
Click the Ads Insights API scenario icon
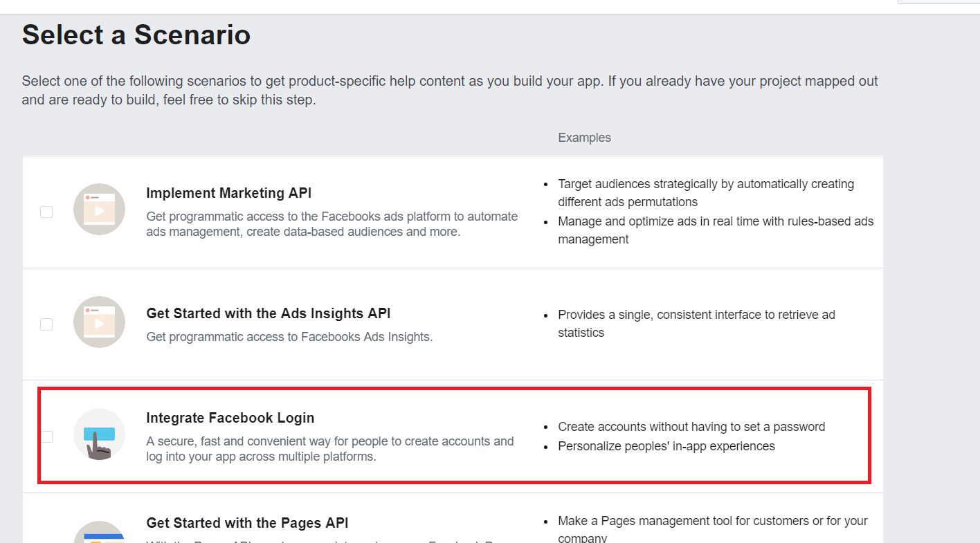99,322
